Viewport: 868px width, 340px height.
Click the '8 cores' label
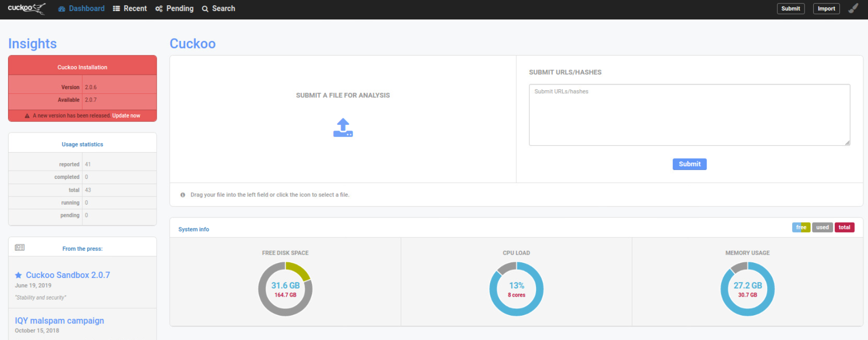516,295
